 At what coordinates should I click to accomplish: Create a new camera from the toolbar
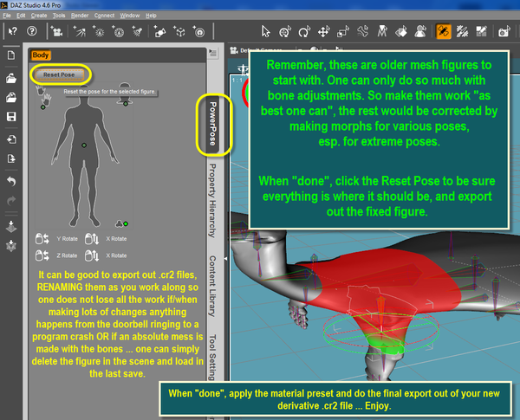(x=56, y=31)
